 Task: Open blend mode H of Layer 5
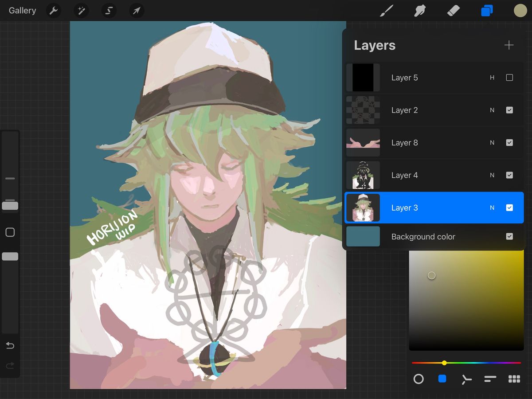(x=492, y=78)
